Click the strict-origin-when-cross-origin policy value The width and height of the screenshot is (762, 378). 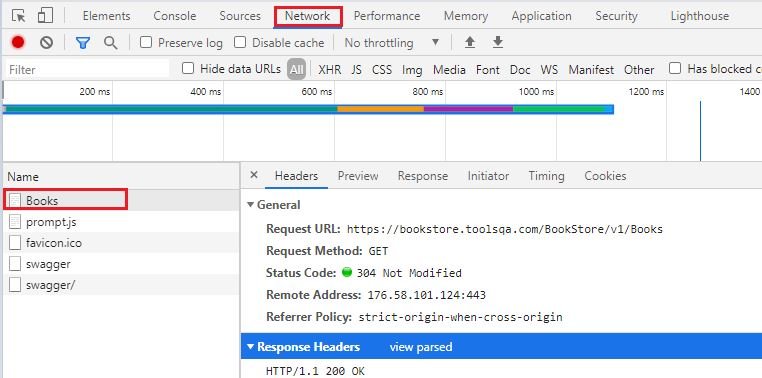pyautogui.click(x=461, y=317)
